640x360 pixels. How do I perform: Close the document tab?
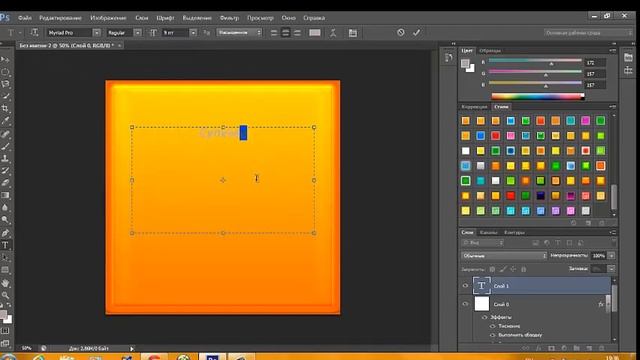coord(120,46)
